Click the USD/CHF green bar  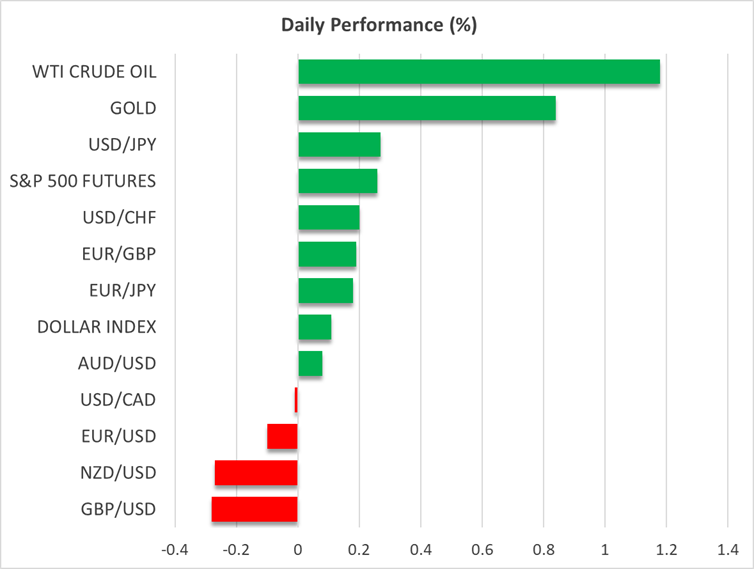pyautogui.click(x=328, y=218)
